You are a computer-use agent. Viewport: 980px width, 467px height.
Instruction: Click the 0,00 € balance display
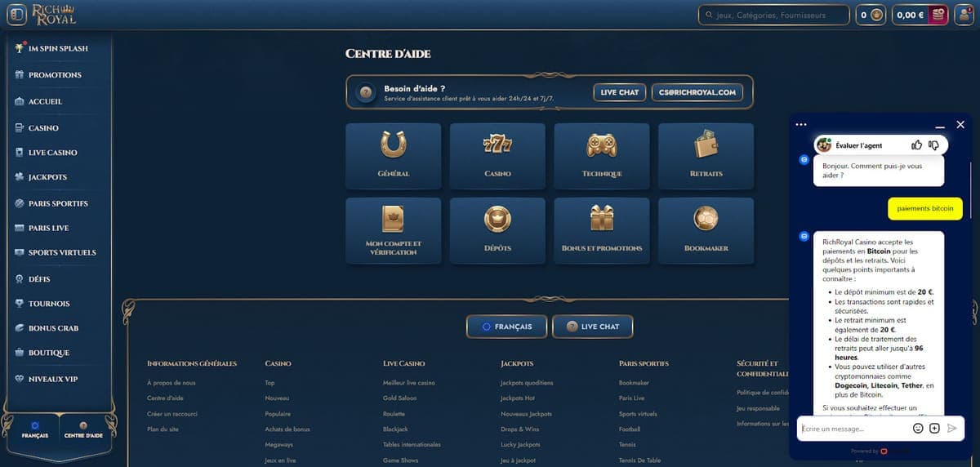911,15
